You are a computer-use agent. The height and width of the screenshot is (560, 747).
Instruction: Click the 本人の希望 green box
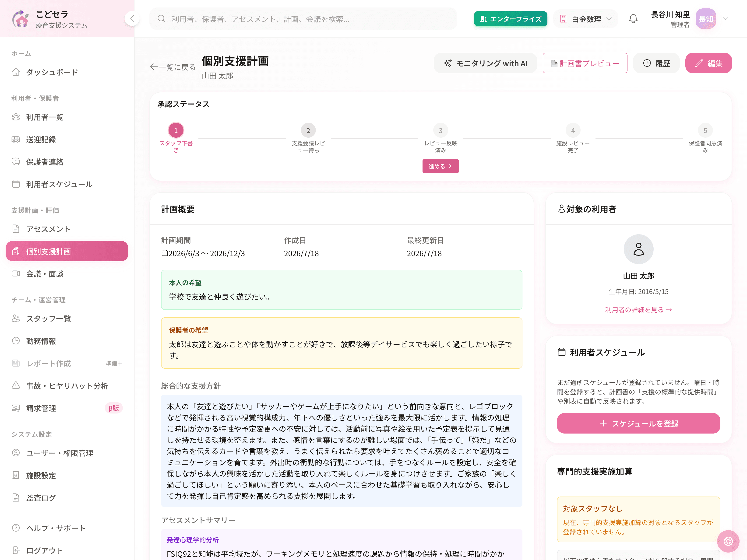click(x=342, y=290)
